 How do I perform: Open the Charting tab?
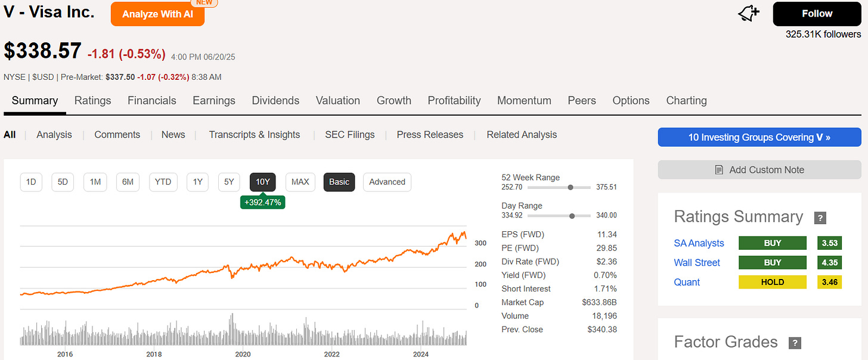[686, 101]
